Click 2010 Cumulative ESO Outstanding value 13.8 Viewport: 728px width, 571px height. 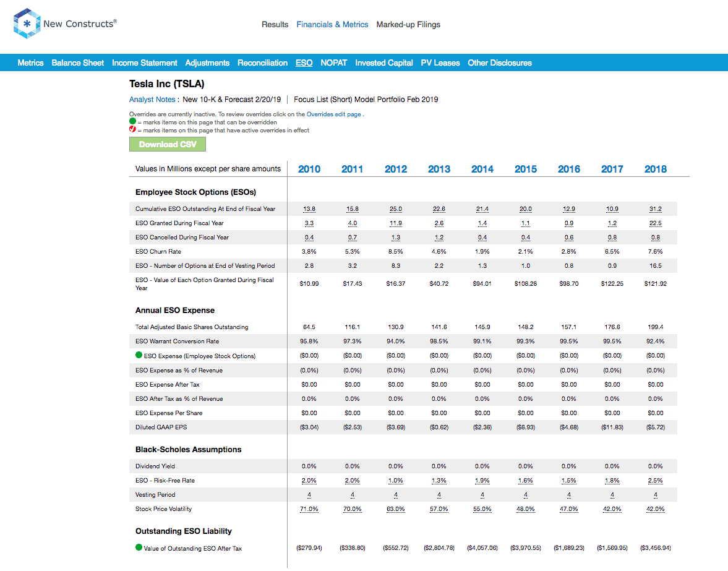(x=309, y=209)
